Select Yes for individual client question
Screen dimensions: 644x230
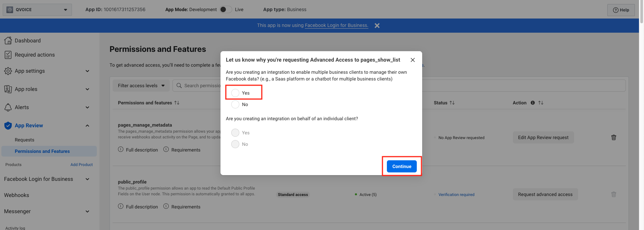tap(235, 133)
